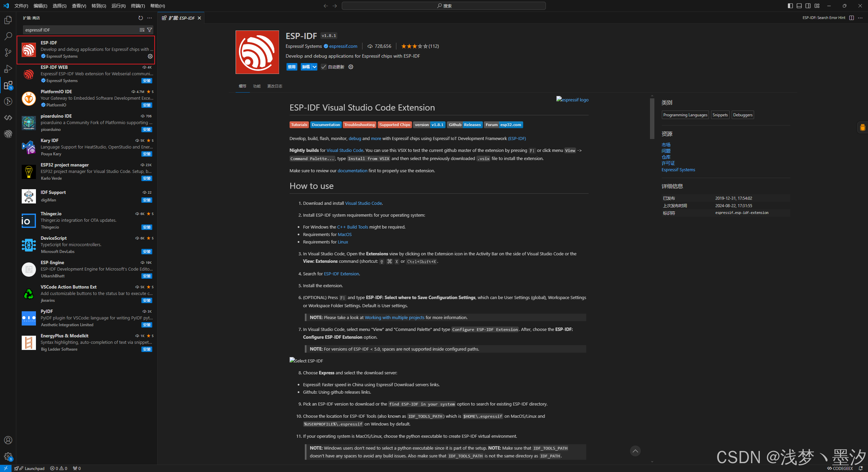Screen dimensions: 868x472
Task: Open the Run and Debug view
Action: click(8, 69)
